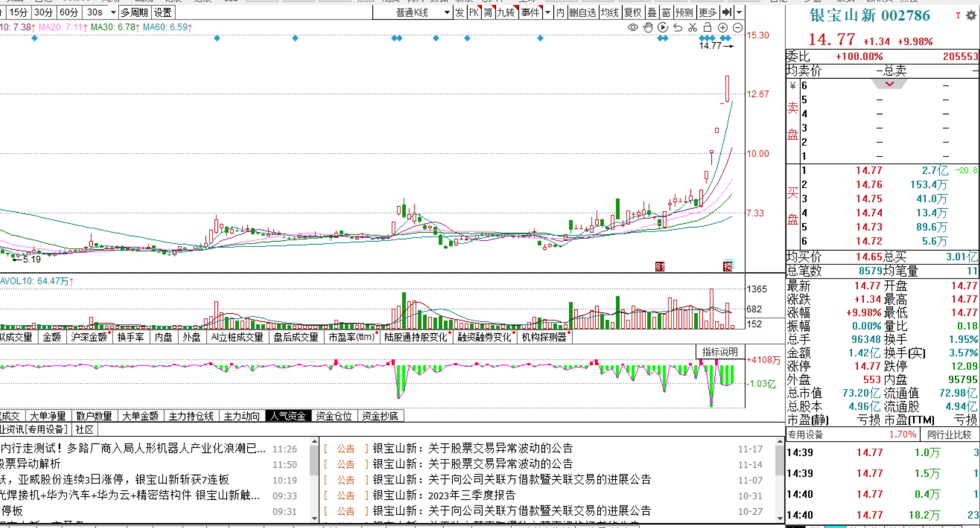980x528 pixels.
Task: Open the dropdown arrow after the jump-to-end icon
Action: [739, 12]
